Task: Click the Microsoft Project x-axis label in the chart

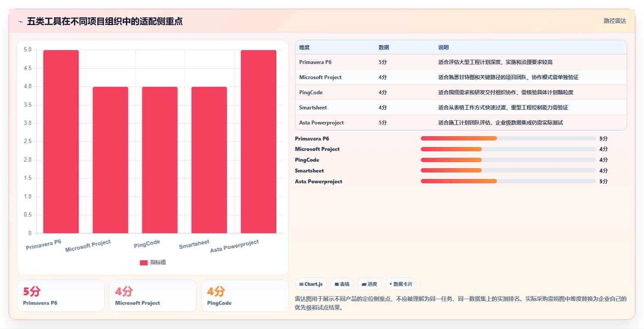Action: [88, 246]
